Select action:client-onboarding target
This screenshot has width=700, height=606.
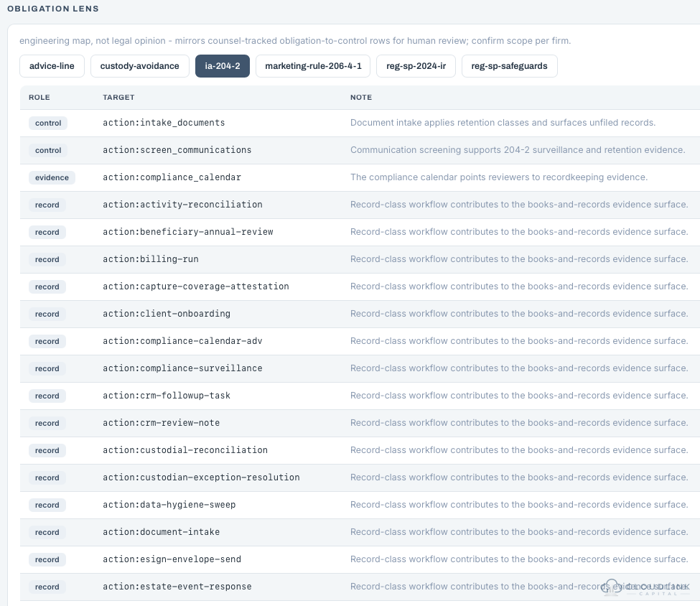point(167,314)
